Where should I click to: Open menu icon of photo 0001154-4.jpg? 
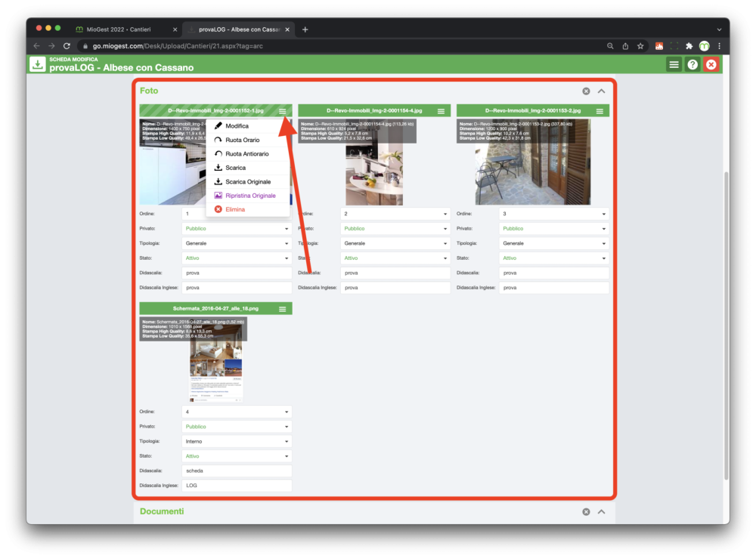[x=441, y=111]
